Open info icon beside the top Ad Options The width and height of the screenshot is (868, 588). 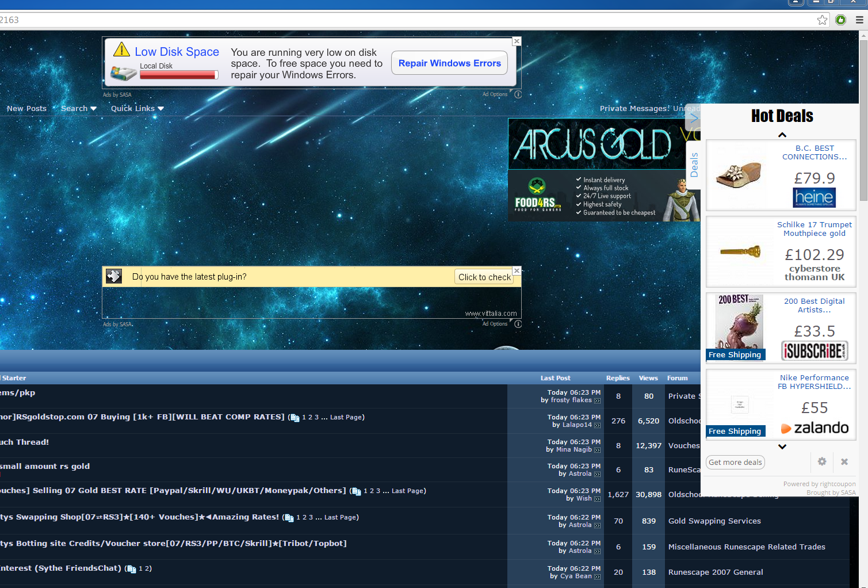coord(518,94)
